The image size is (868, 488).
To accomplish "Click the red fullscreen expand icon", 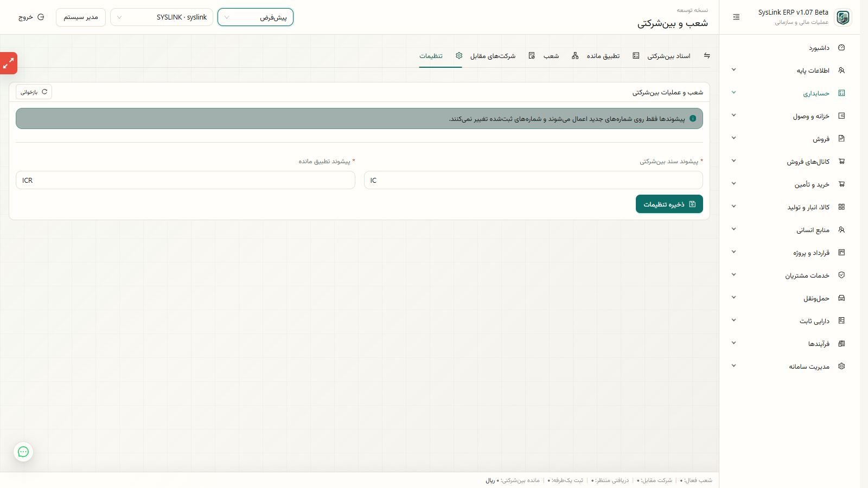I will (8, 63).
